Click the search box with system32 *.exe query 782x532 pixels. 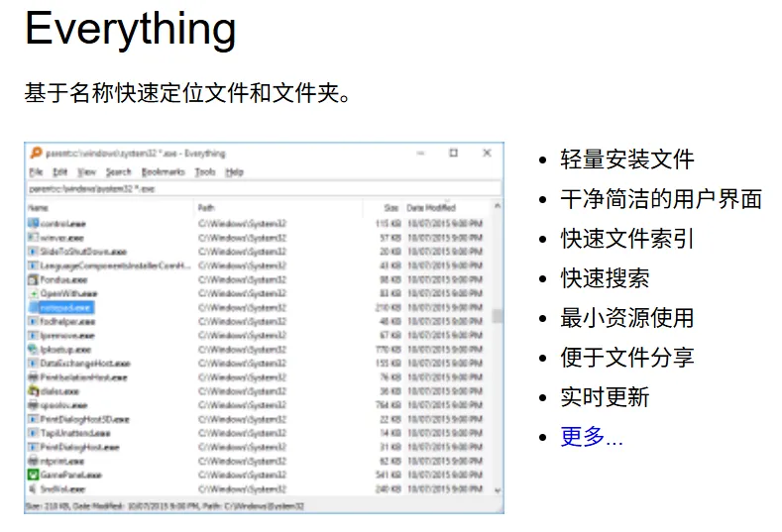[264, 188]
